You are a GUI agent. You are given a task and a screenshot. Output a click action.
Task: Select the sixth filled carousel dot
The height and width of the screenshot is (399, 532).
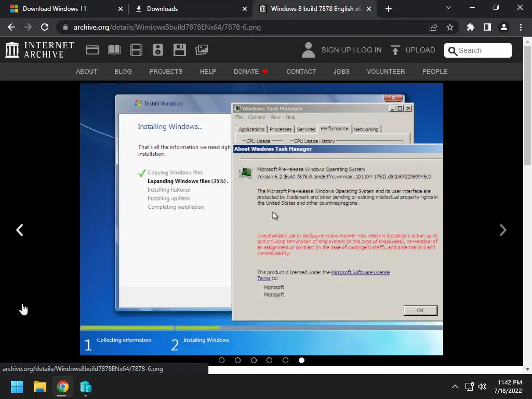[x=301, y=361]
